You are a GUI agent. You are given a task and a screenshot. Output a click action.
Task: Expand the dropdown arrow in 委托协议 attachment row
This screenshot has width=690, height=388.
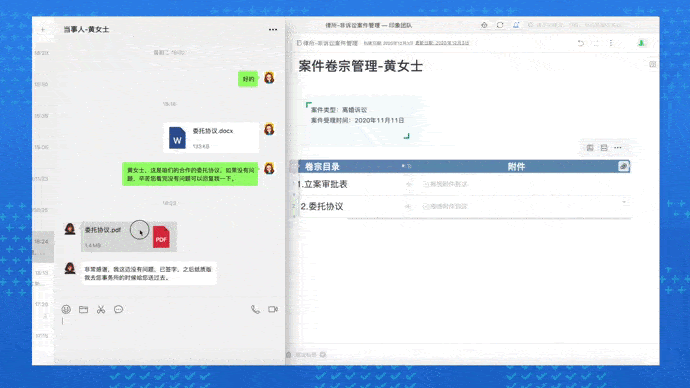[624, 202]
